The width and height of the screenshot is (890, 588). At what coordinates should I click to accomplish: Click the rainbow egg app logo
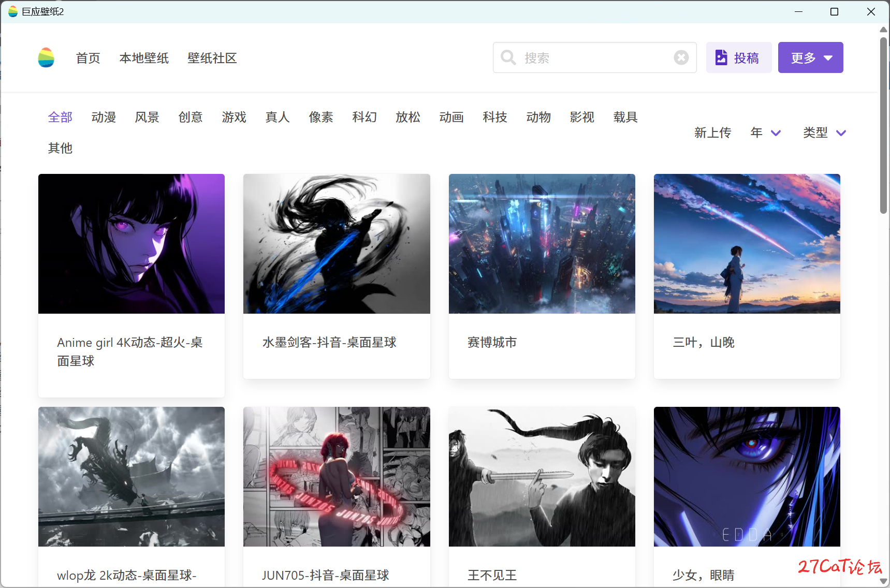[46, 57]
